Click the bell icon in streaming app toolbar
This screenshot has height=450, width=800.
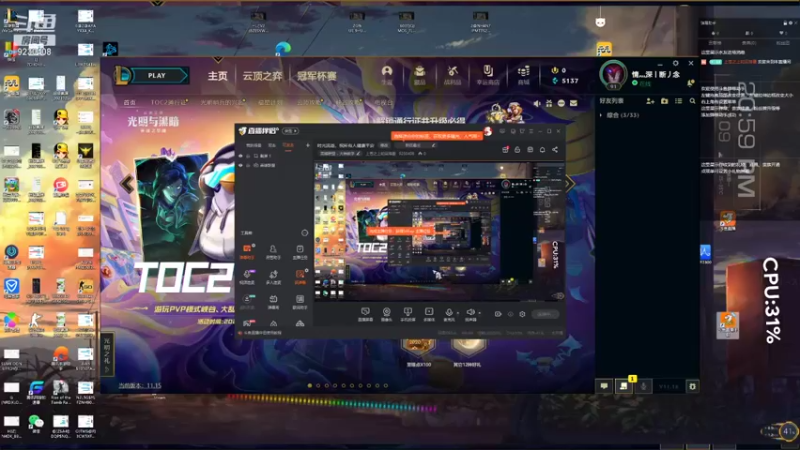[542, 149]
